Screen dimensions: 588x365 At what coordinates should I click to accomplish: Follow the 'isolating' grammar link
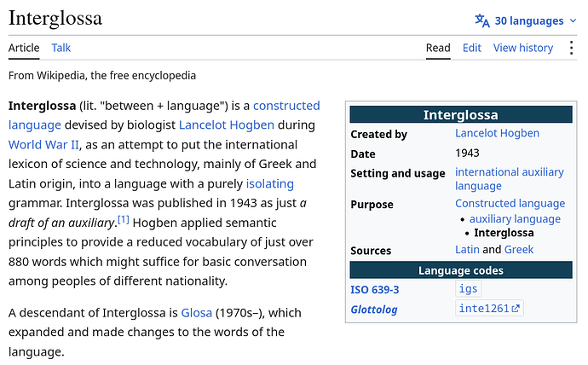pyautogui.click(x=270, y=184)
